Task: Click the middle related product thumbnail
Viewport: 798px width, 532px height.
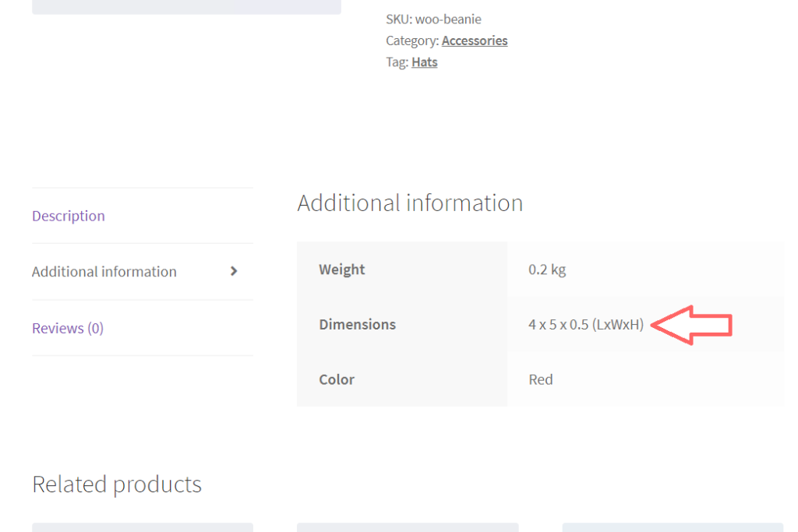Action: (407, 527)
